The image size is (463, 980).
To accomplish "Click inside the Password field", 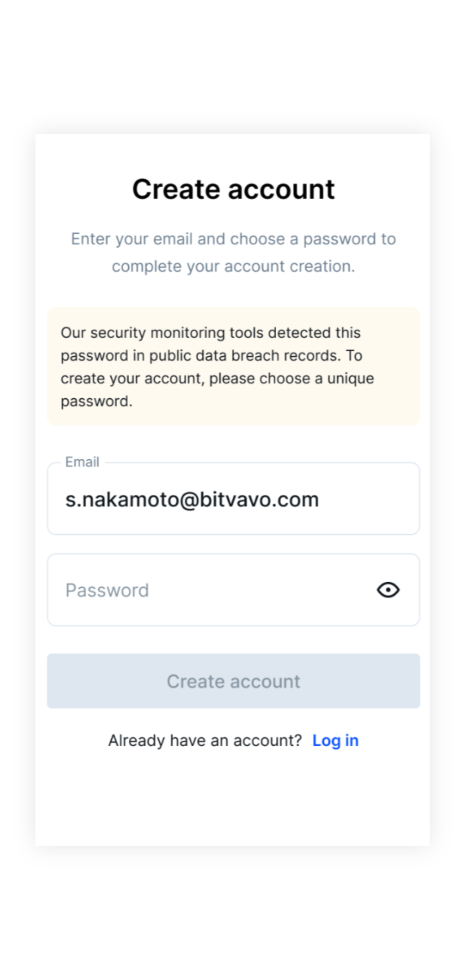I will click(233, 590).
